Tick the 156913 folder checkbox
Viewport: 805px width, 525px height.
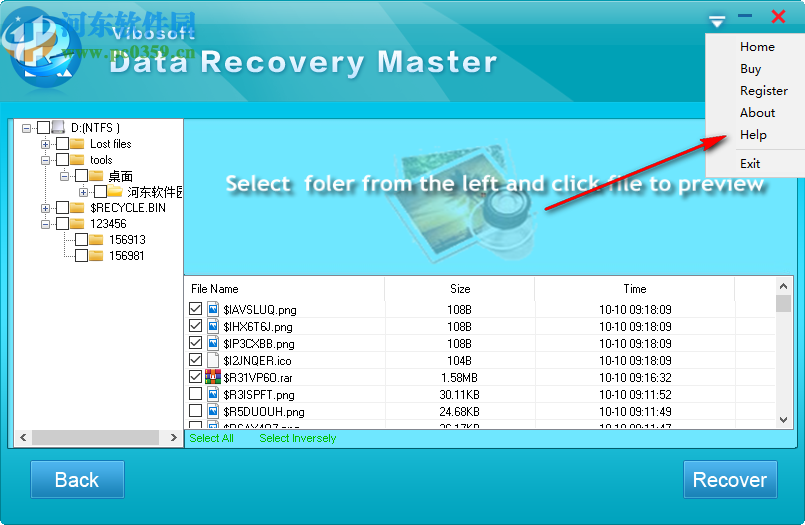[82, 239]
